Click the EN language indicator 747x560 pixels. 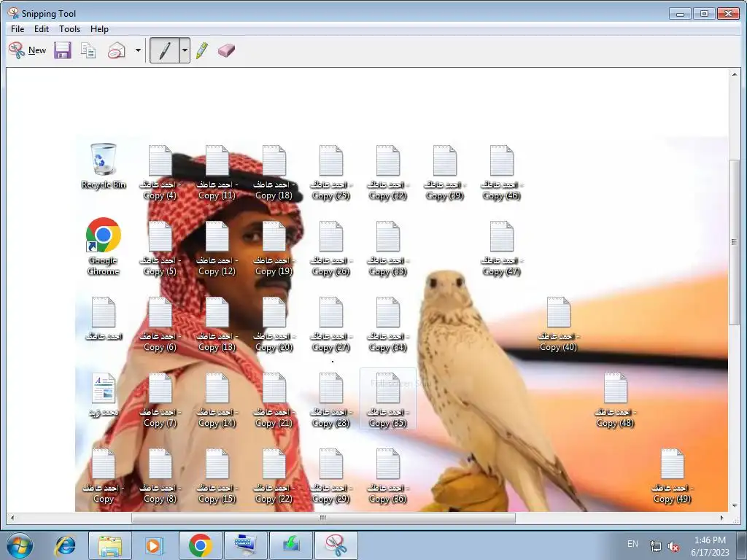632,544
